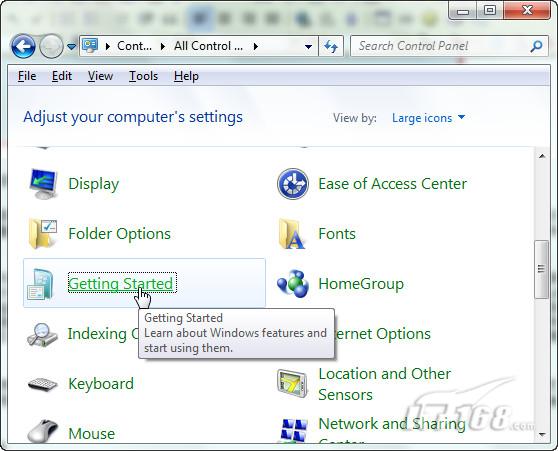Click the Getting Started link
Image resolution: width=558 pixels, height=451 pixels.
click(x=121, y=284)
